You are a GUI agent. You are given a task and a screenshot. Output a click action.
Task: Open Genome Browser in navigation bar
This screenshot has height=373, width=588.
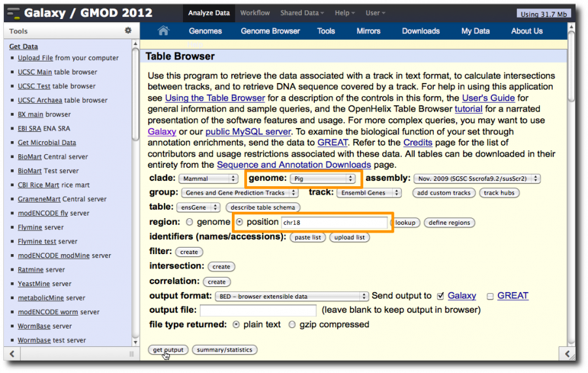[x=270, y=31]
